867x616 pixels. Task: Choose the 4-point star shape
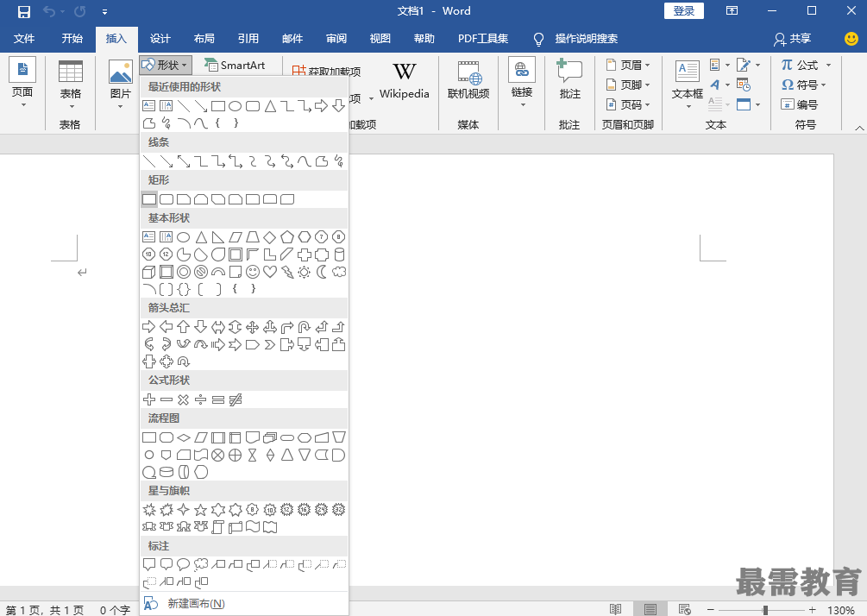click(x=184, y=509)
